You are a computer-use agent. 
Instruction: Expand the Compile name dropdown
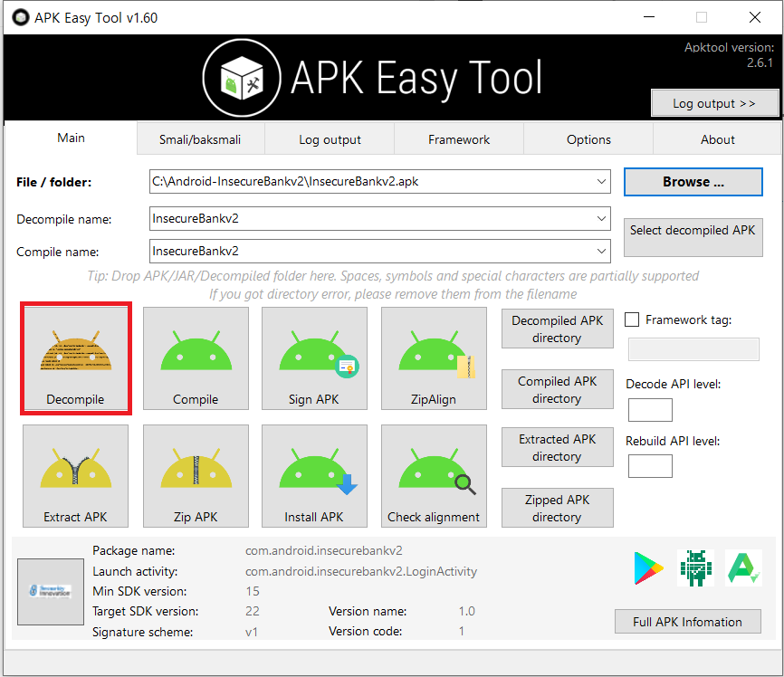tap(601, 251)
